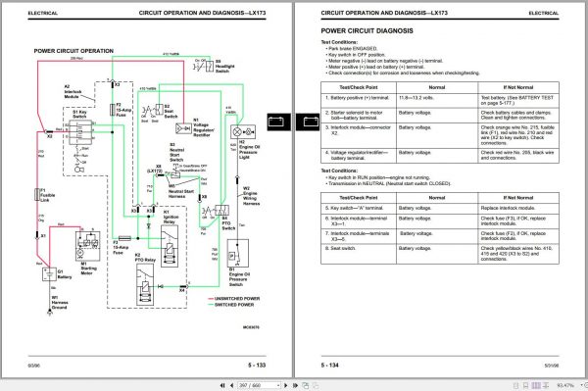Click the UNSWITCHED POWER legend entry

(x=233, y=299)
